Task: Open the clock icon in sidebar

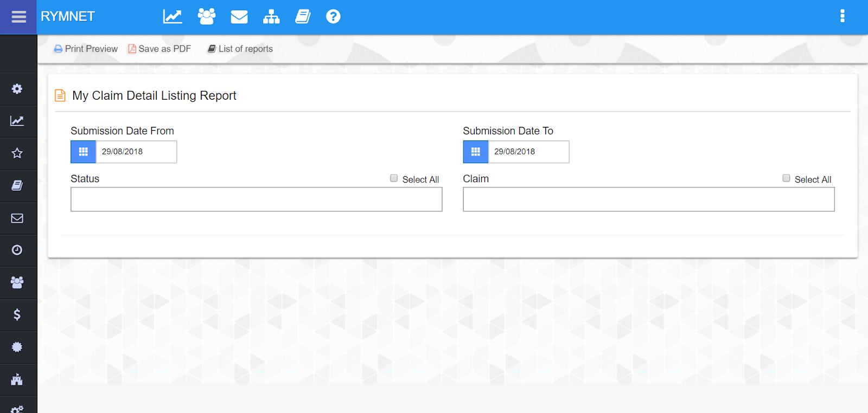Action: pos(17,250)
